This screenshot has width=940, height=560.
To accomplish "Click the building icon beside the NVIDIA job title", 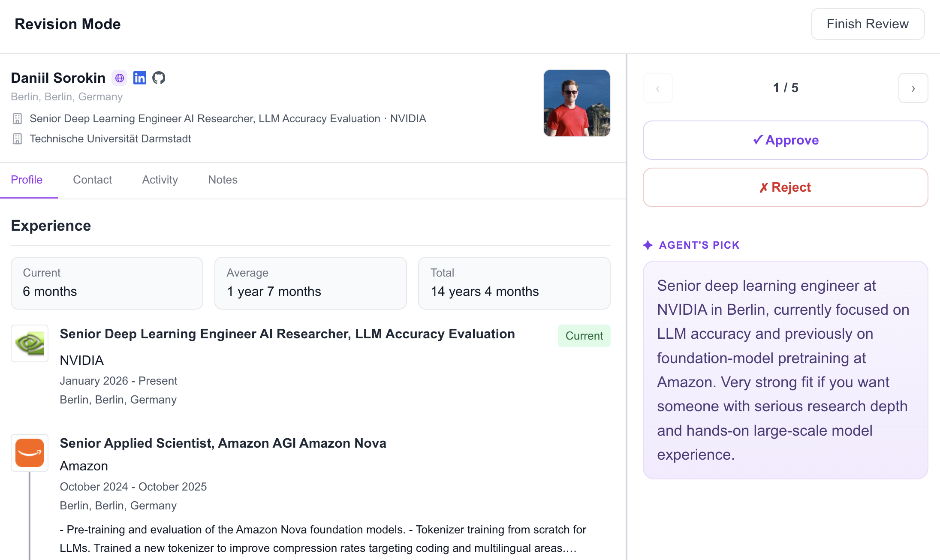I will 17,119.
